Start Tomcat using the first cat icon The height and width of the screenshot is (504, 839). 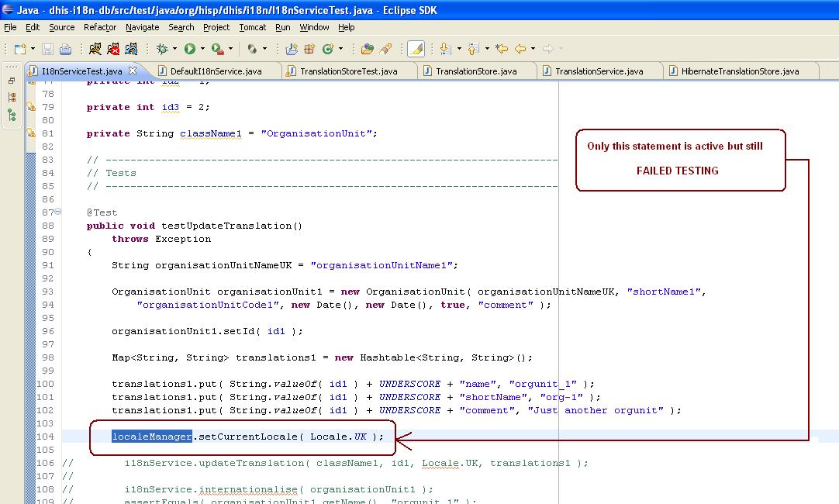pyautogui.click(x=95, y=49)
